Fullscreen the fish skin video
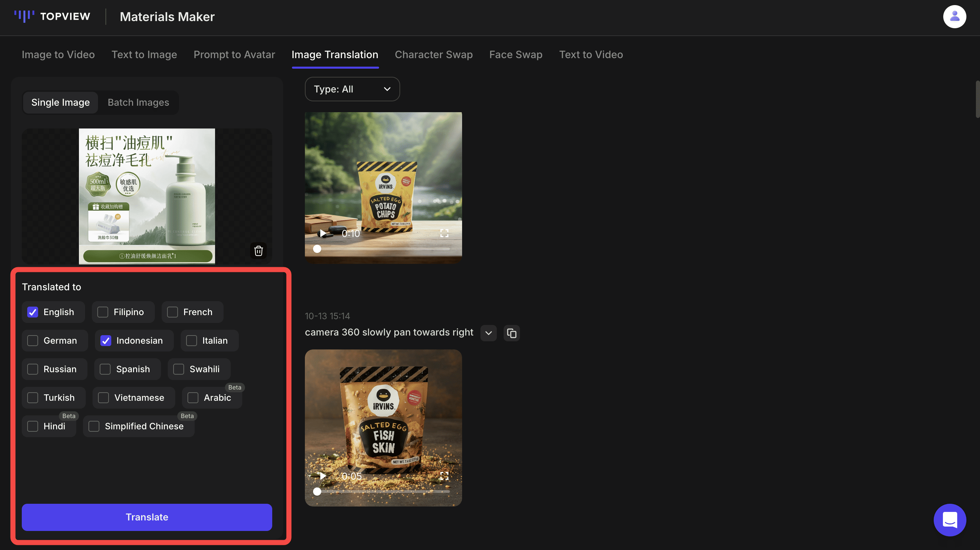 444,476
